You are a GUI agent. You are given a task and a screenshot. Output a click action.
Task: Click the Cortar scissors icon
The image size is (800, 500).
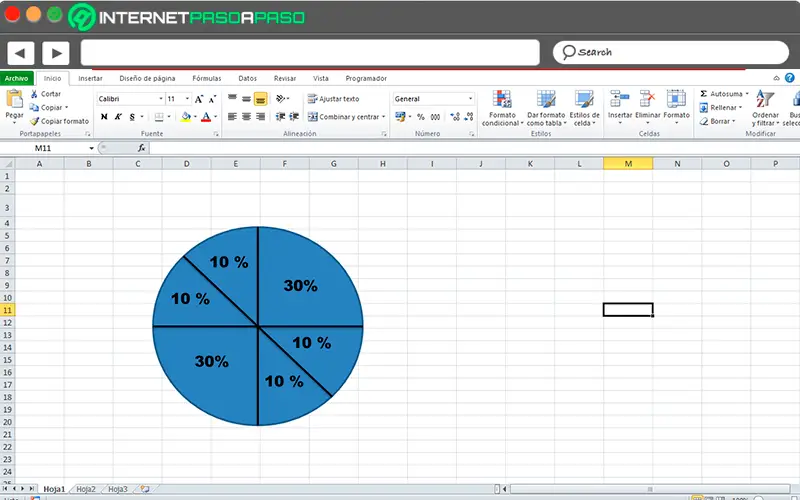point(34,94)
